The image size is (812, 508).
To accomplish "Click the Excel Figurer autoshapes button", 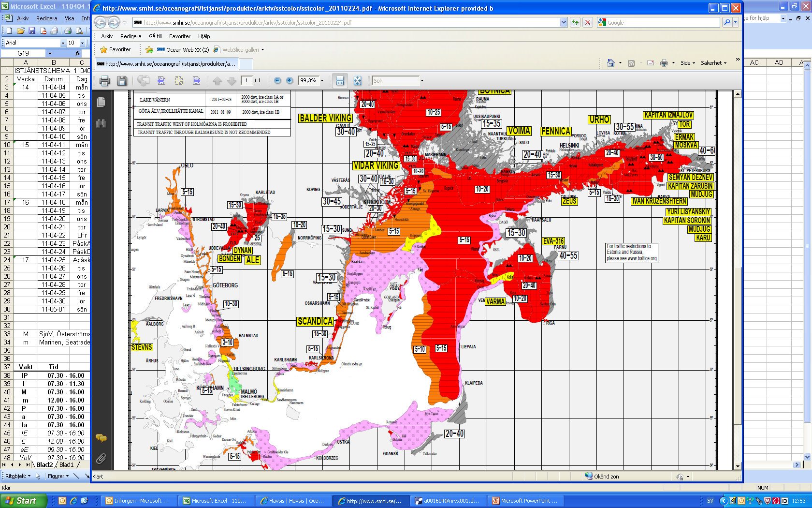I will point(58,476).
